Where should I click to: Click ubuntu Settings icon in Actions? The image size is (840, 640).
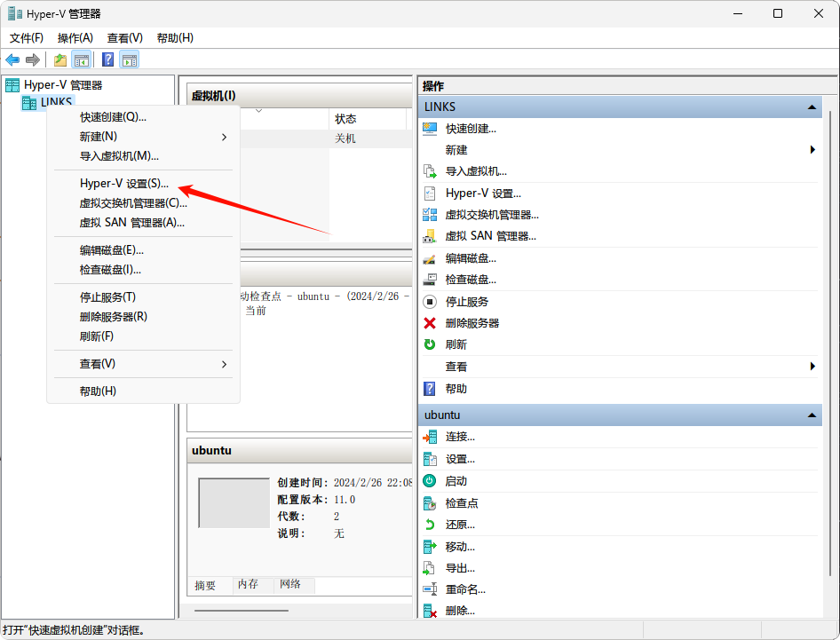(x=430, y=460)
